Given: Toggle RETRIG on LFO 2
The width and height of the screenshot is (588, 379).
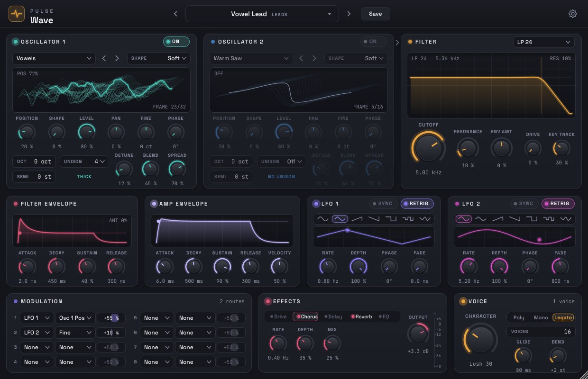Looking at the screenshot, I should click(558, 204).
